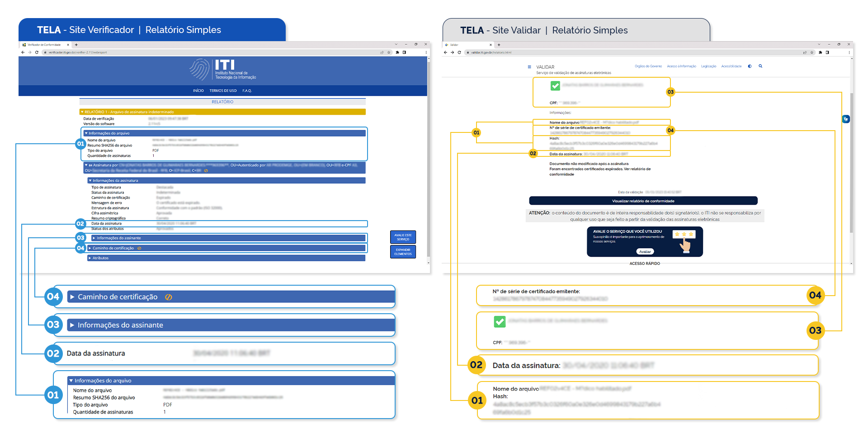
Task: Select the Cifra assimétrica row label
Action: (105, 213)
